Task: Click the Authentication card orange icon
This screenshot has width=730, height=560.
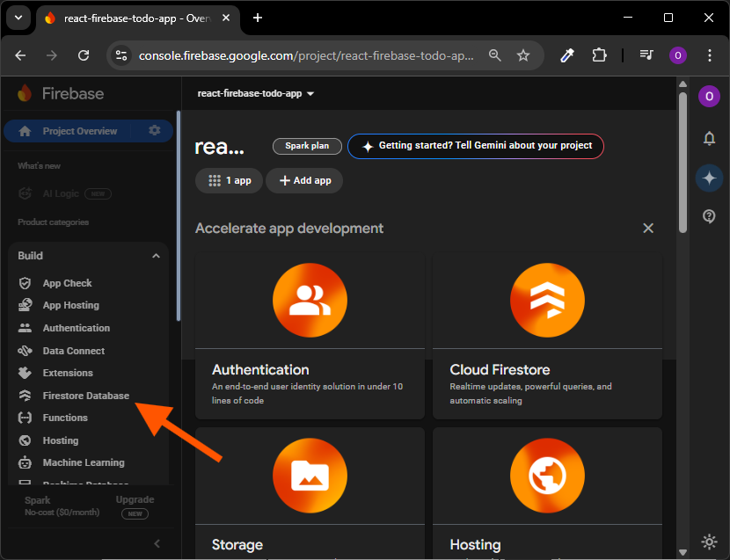Action: [x=310, y=301]
